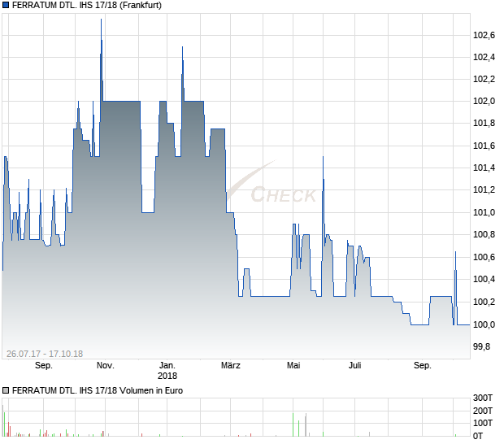Click the '2018' year label
This screenshot has width=504, height=444.
167,376
